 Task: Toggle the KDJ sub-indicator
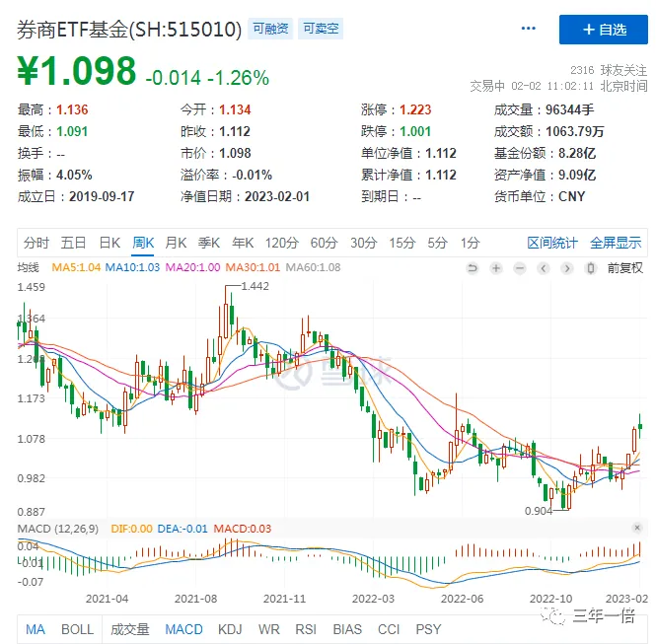(x=230, y=629)
